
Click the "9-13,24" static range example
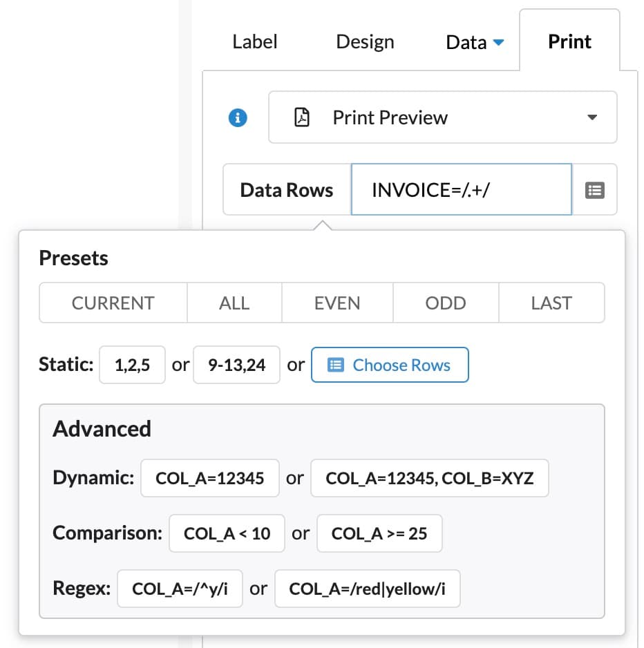[236, 365]
